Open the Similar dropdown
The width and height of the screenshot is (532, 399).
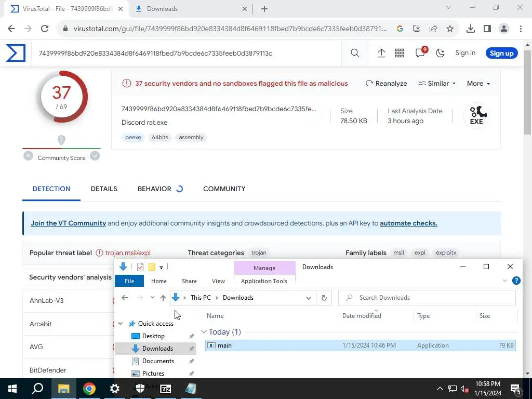[x=436, y=84]
